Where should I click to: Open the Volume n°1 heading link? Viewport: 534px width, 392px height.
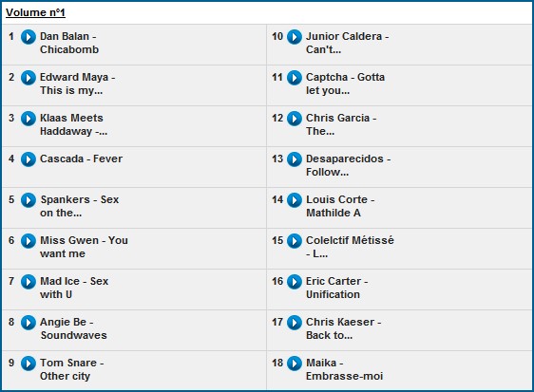(x=35, y=12)
